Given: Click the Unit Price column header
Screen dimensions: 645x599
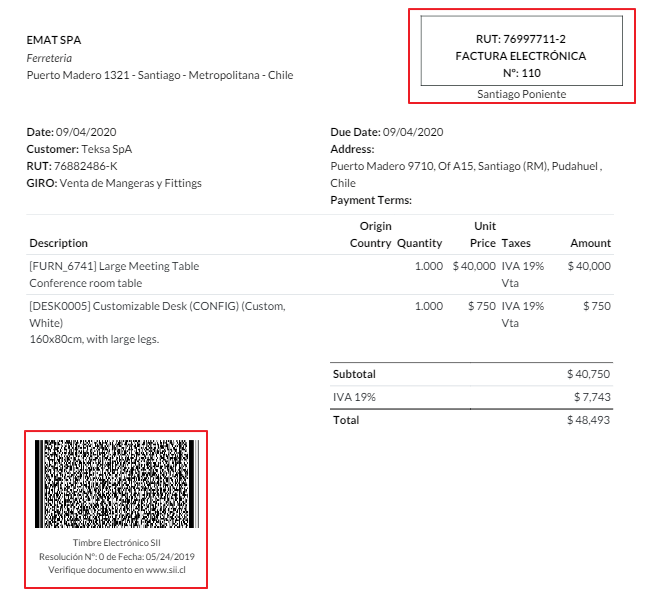Looking at the screenshot, I should [484, 235].
